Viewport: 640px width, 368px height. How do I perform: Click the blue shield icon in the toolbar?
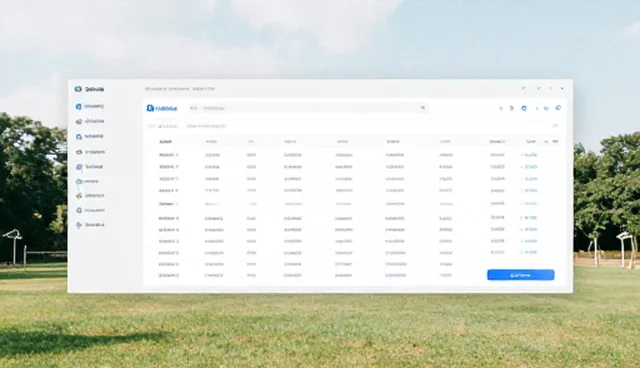pyautogui.click(x=524, y=108)
